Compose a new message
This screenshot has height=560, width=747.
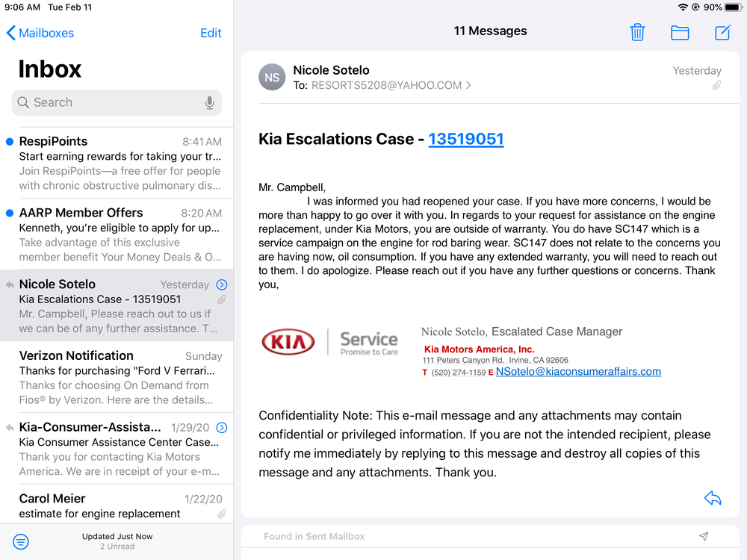click(722, 32)
